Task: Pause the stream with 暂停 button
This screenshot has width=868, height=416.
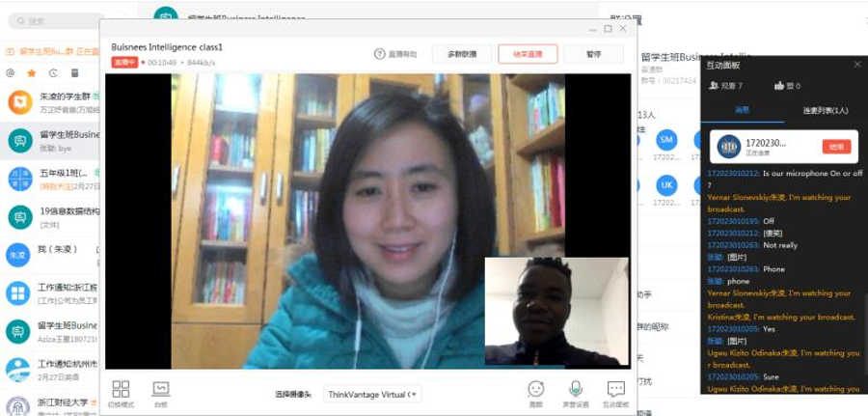Action: (x=594, y=54)
